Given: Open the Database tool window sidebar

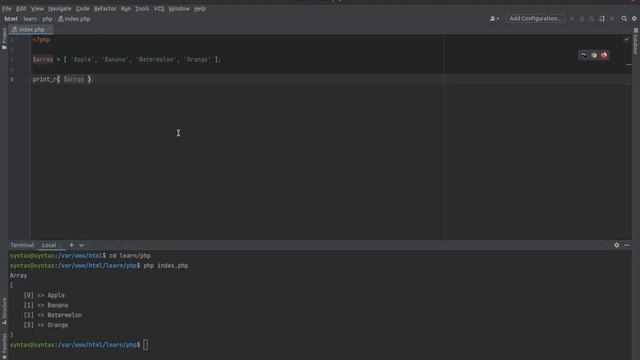Looking at the screenshot, I should [x=636, y=41].
